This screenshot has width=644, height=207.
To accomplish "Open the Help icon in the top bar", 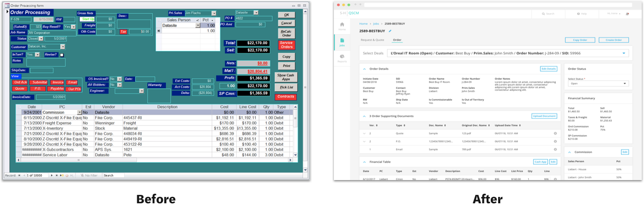I will 578,14.
